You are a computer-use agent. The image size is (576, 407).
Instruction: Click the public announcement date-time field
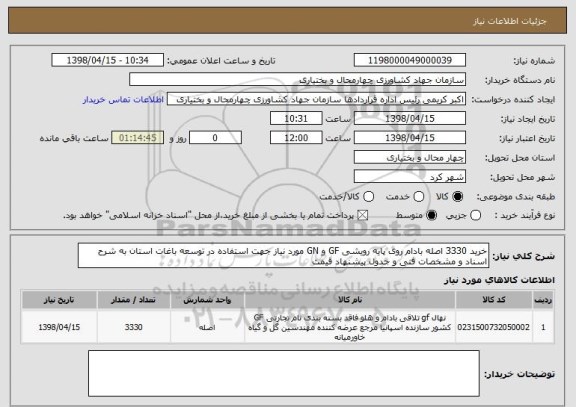(x=108, y=60)
